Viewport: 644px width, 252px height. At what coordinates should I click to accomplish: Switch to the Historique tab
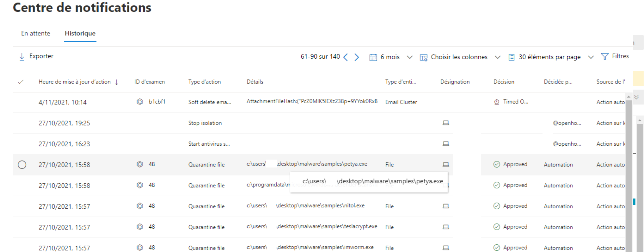tap(80, 33)
